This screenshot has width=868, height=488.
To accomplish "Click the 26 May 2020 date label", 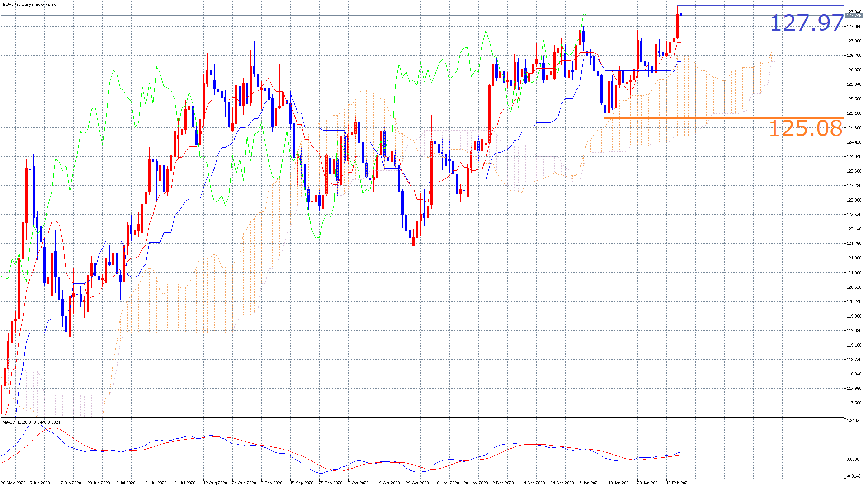I will point(13,483).
